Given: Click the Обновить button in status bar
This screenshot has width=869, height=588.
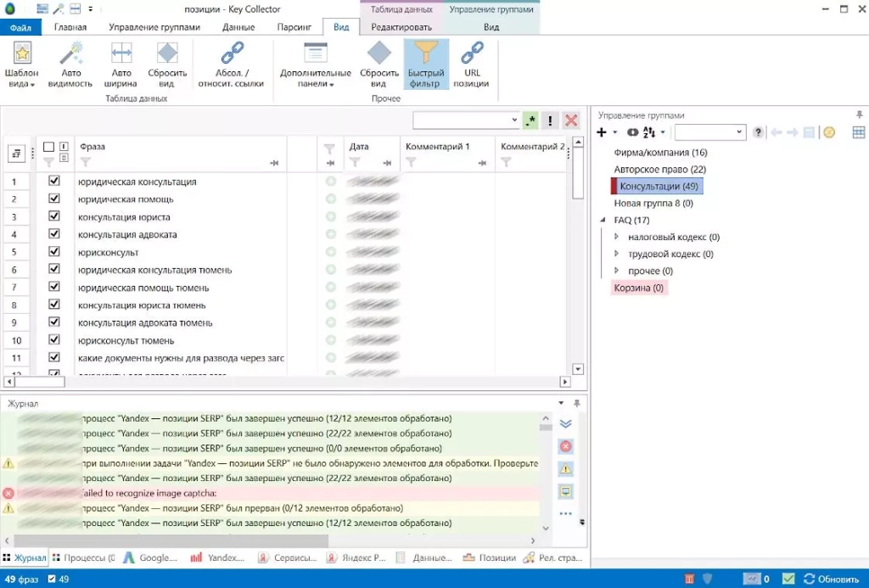Looking at the screenshot, I should coord(832,580).
